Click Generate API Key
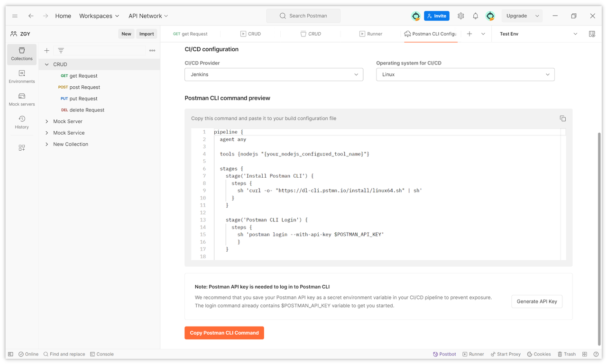This screenshot has height=364, width=607. point(537,301)
